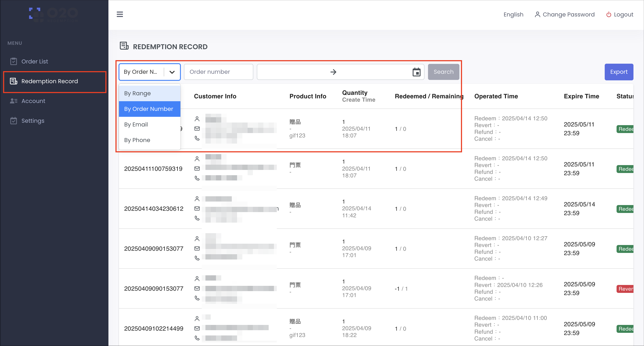Image resolution: width=644 pixels, height=346 pixels.
Task: Click phone icon in order 20250414034230612 row
Action: pos(197,218)
